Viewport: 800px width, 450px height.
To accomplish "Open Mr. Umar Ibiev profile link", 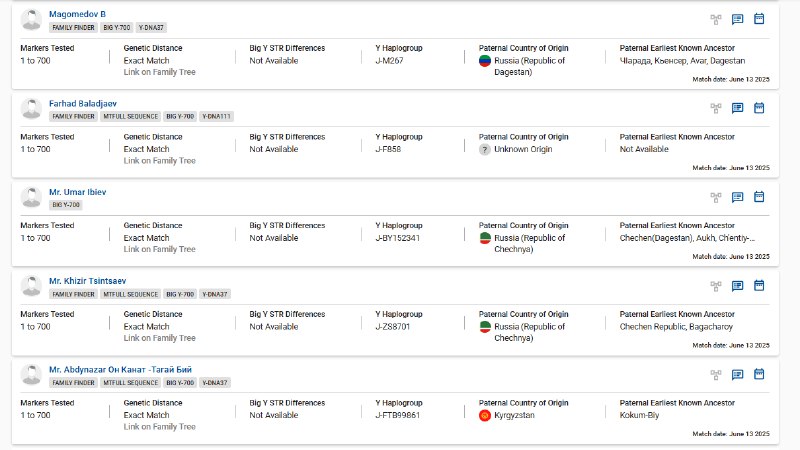I will [78, 192].
